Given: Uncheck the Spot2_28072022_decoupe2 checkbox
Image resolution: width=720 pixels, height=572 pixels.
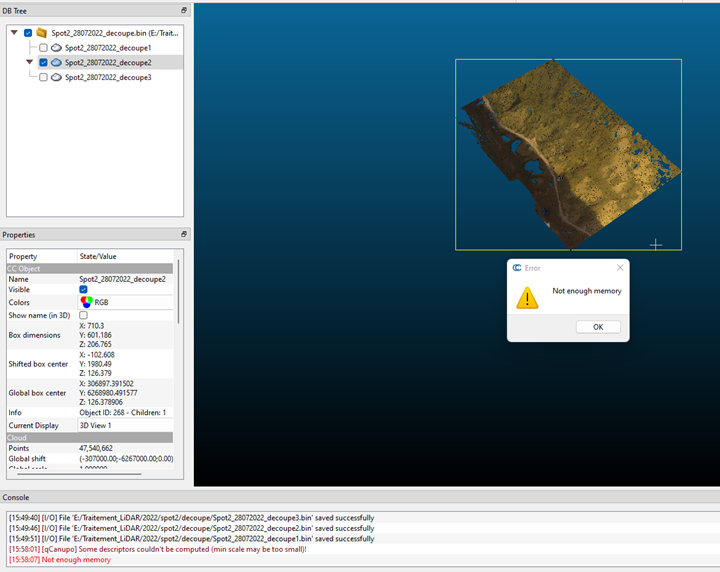Looking at the screenshot, I should tap(43, 62).
